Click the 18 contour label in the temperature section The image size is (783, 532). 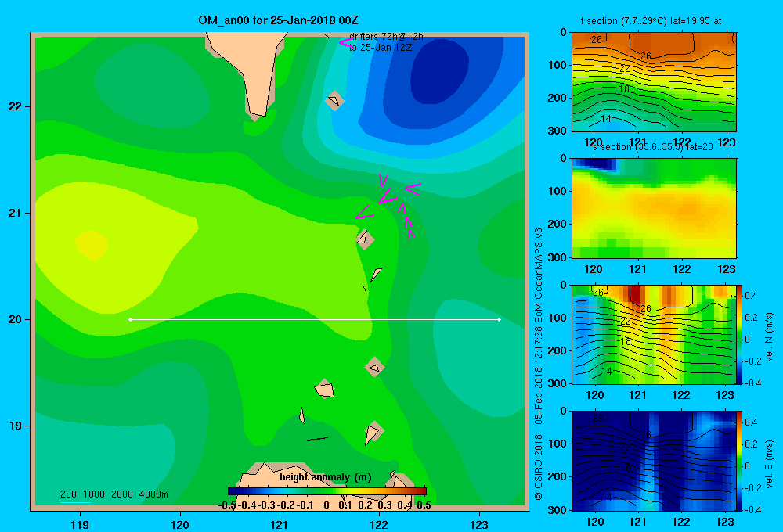[624, 89]
